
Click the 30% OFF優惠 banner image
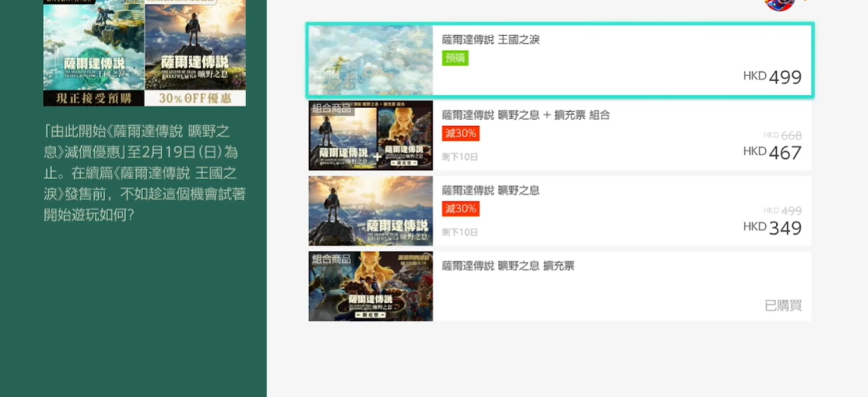[195, 53]
